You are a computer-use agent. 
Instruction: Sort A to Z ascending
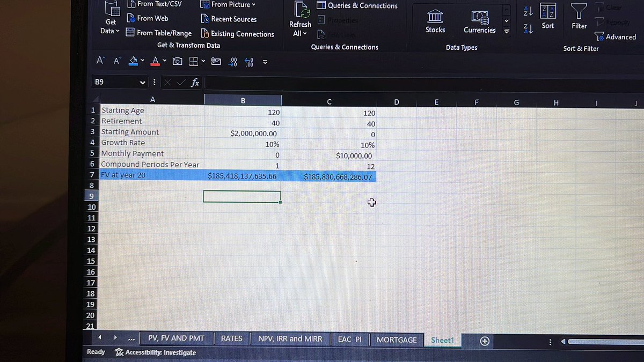click(x=528, y=11)
